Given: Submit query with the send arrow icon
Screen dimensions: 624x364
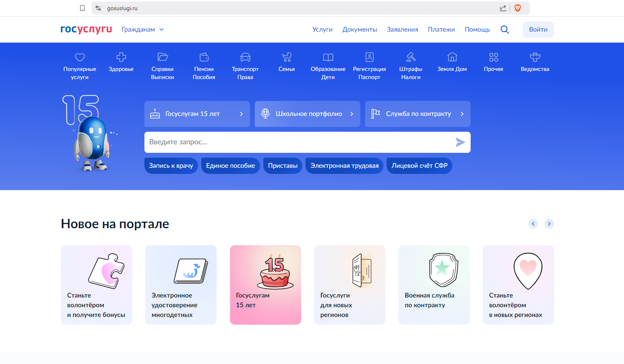Looking at the screenshot, I should click(x=460, y=142).
